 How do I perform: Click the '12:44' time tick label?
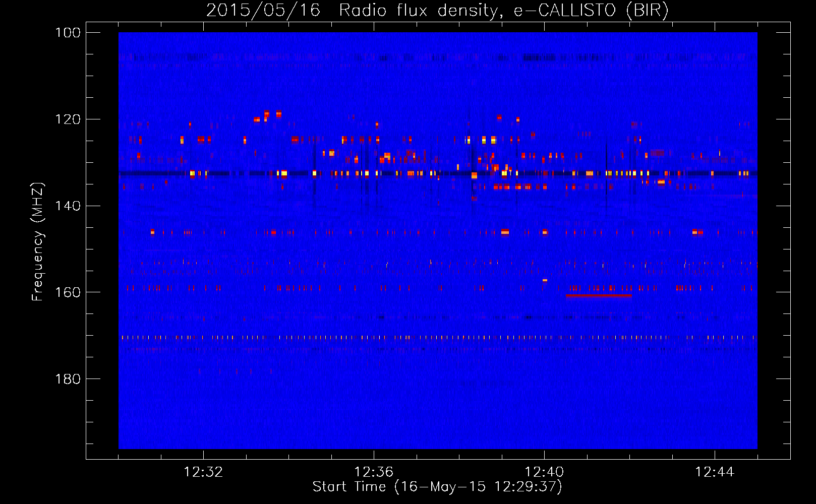[x=715, y=472]
